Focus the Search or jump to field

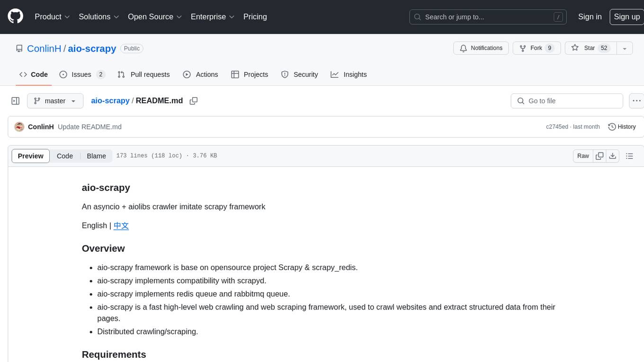[x=488, y=17]
